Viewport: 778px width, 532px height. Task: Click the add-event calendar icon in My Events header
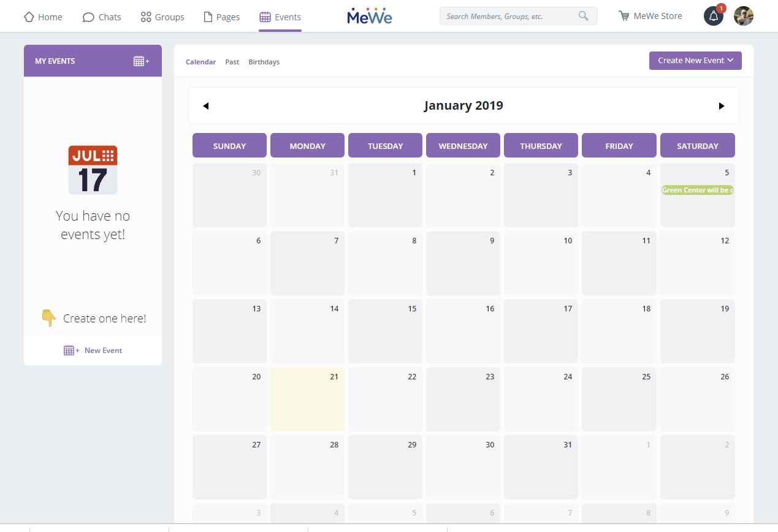pos(141,61)
